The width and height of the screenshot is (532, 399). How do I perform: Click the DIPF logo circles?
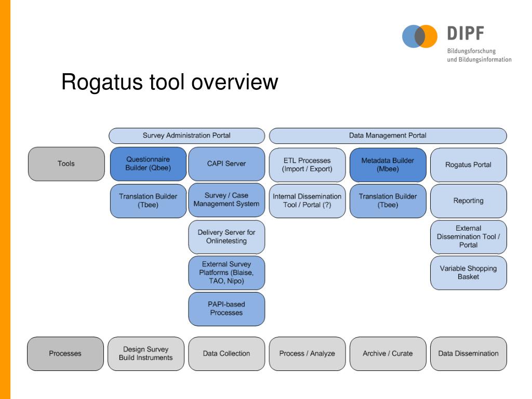coord(420,36)
